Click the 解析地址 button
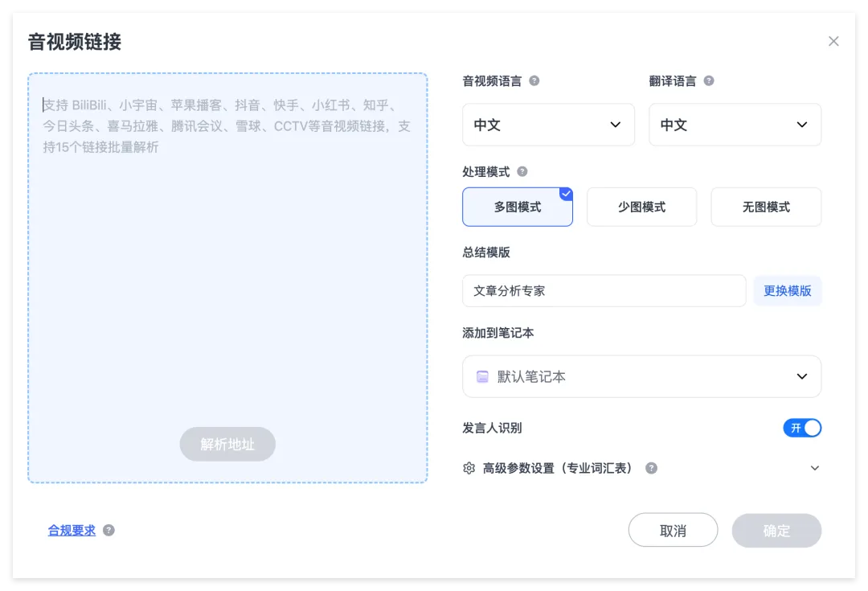This screenshot has height=591, width=868. pos(227,444)
